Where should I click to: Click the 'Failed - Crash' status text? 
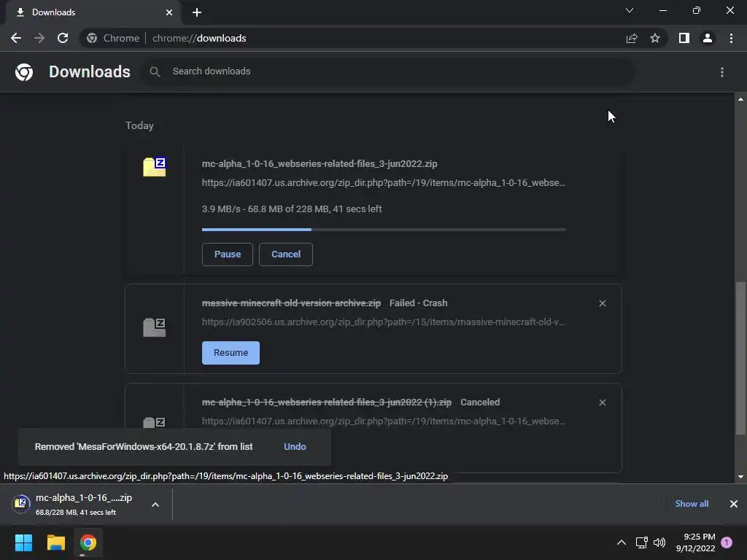coord(418,303)
